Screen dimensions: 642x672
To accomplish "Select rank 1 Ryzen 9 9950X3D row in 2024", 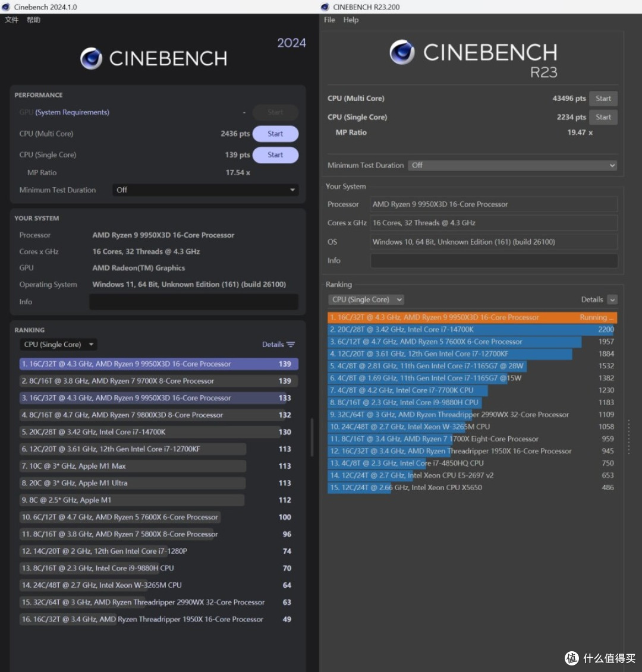I will pos(159,364).
